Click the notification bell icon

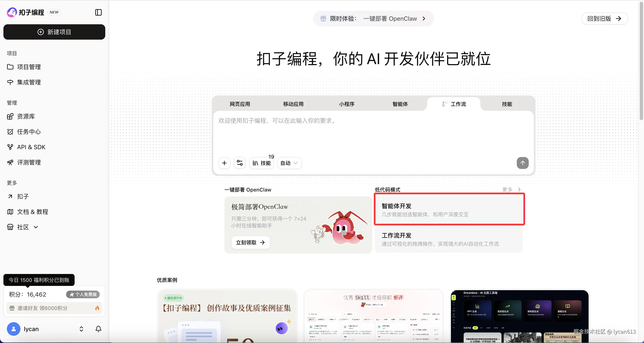[x=98, y=329]
